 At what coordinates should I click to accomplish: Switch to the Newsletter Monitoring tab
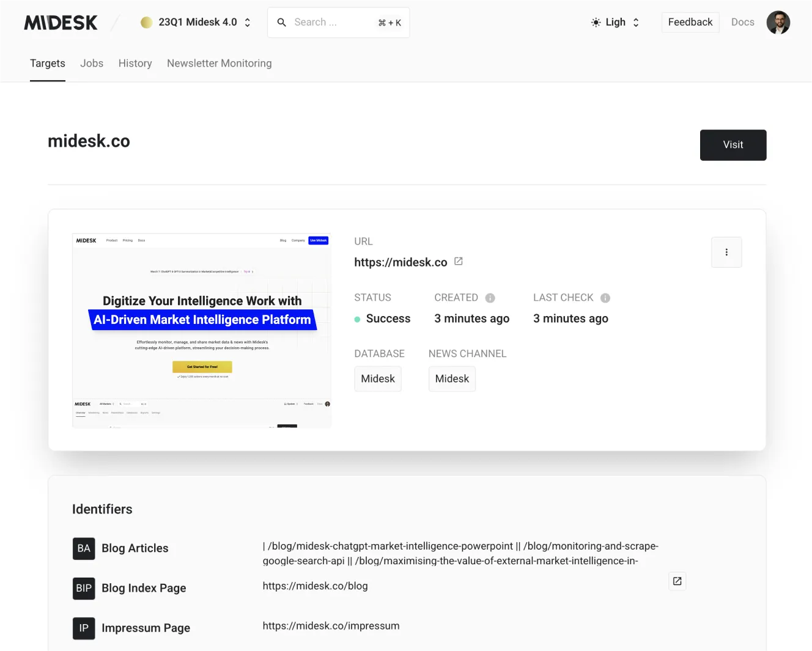220,63
